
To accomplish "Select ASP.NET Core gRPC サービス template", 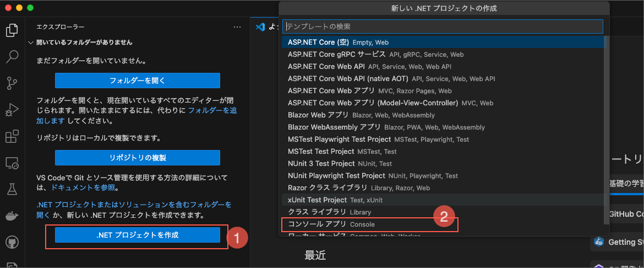I will click(443, 55).
